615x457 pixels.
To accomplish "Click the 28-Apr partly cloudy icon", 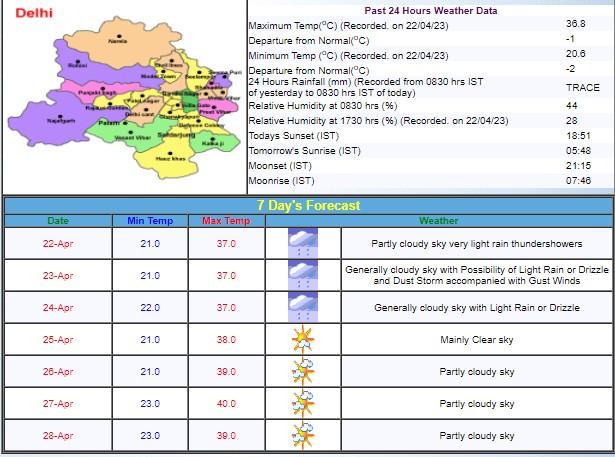I will click(x=302, y=435).
